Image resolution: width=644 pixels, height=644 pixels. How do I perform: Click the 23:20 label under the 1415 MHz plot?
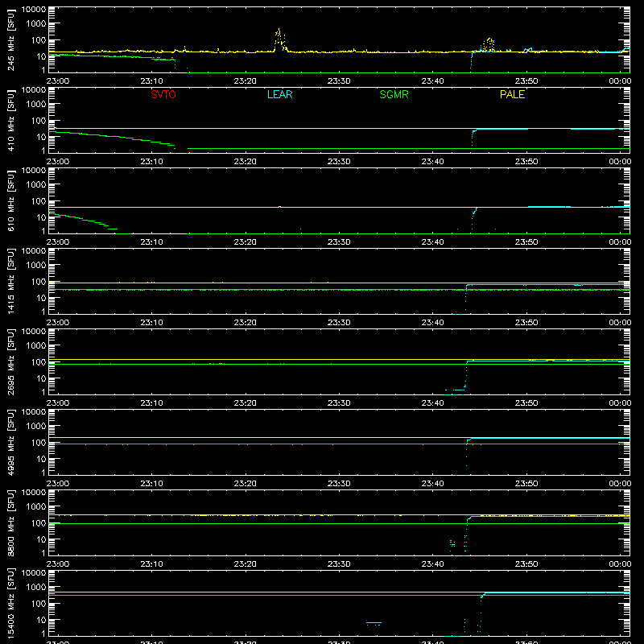click(246, 323)
